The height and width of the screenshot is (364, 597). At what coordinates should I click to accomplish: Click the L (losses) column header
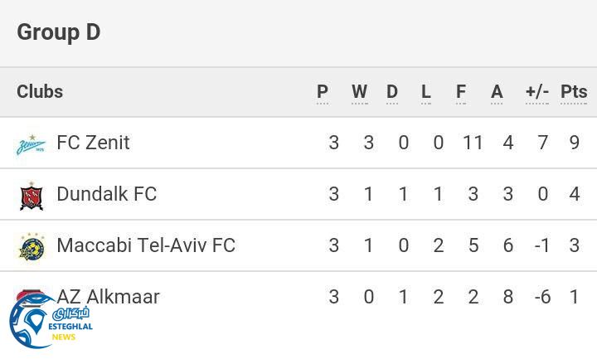(426, 92)
